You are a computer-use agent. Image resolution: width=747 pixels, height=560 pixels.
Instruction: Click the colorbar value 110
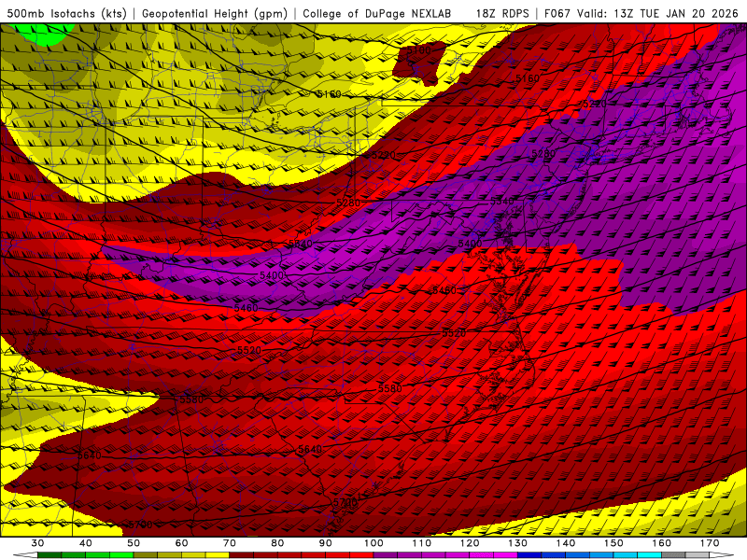pos(422,543)
